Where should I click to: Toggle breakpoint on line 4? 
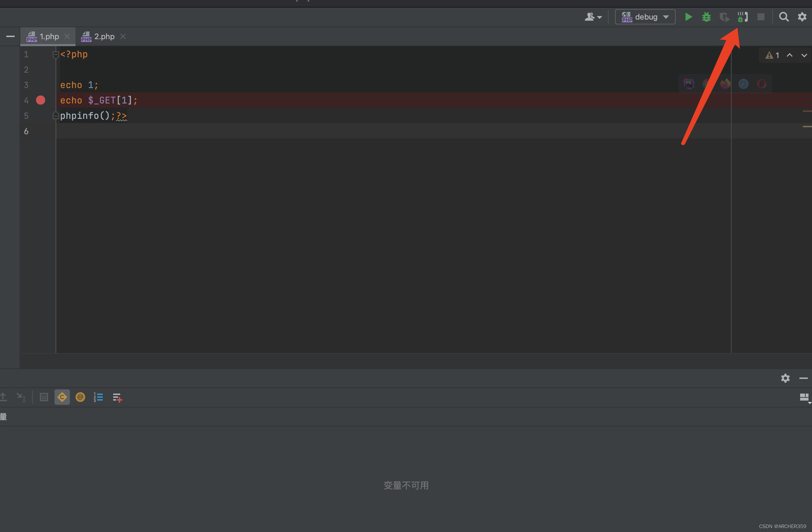click(x=41, y=100)
